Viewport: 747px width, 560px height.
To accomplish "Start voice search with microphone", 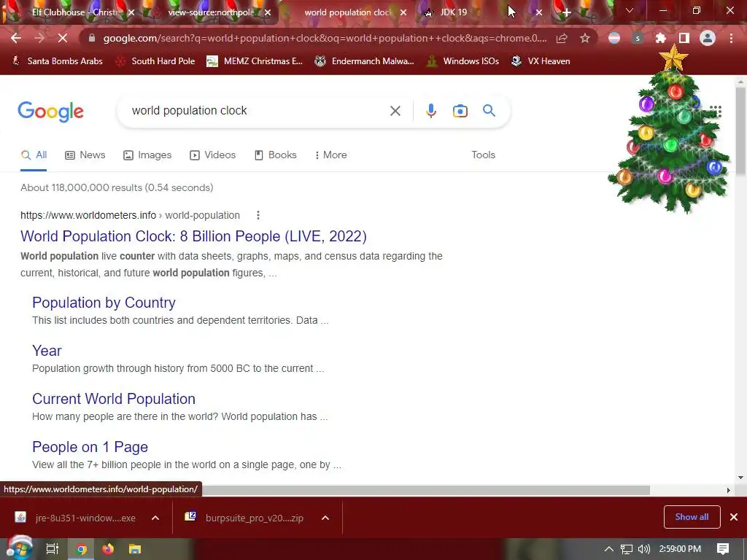I will click(430, 111).
